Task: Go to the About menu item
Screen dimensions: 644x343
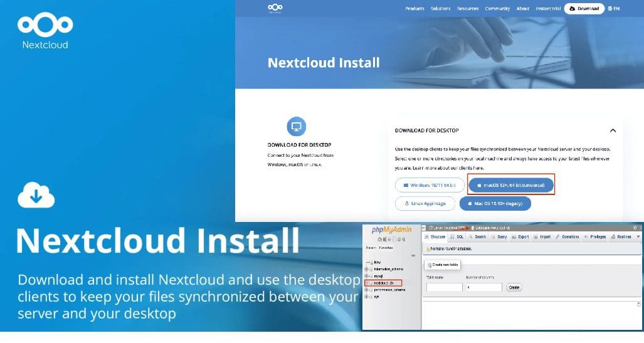Action: 523,9
